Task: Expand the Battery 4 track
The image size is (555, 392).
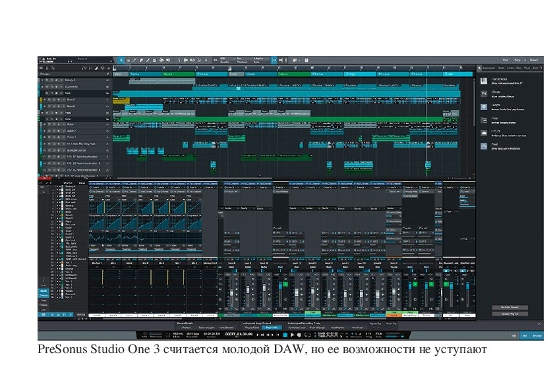Action: pos(42,80)
